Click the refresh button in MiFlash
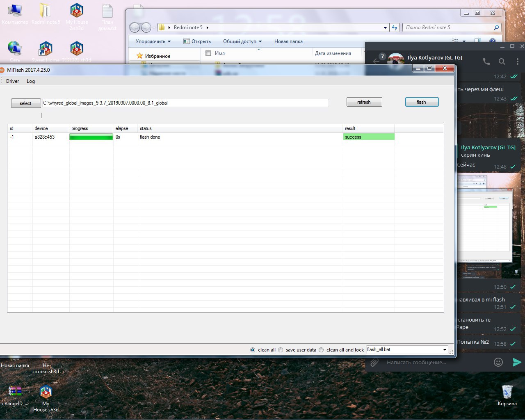525x420 pixels. coord(364,102)
